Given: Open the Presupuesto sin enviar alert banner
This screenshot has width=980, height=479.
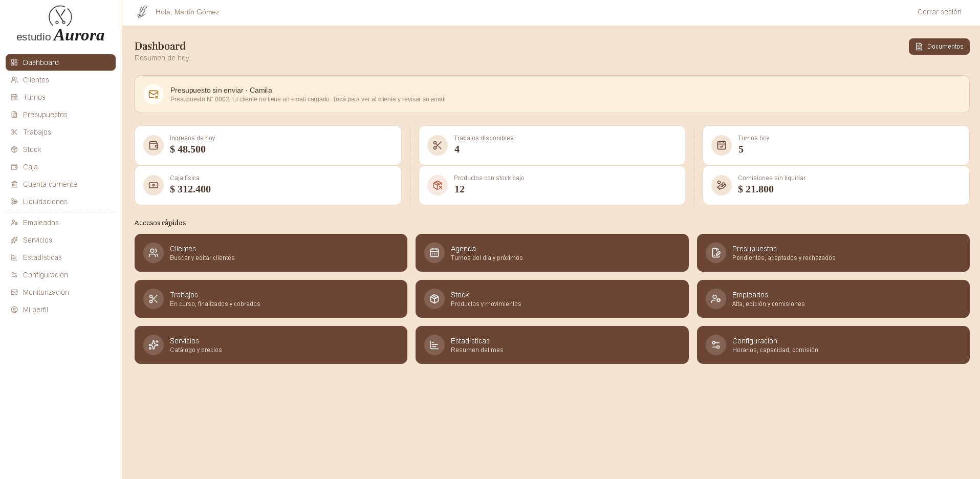Looking at the screenshot, I should click(552, 94).
